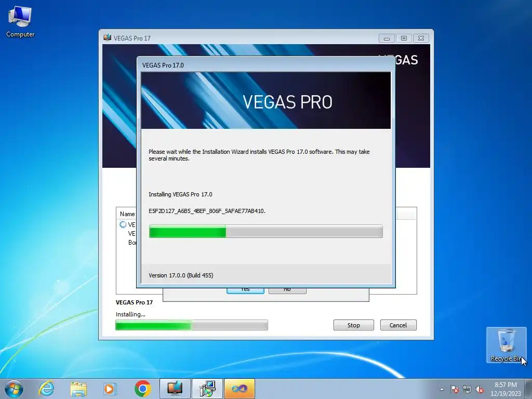
Task: Click the Please wait installation message
Action: coord(259,155)
